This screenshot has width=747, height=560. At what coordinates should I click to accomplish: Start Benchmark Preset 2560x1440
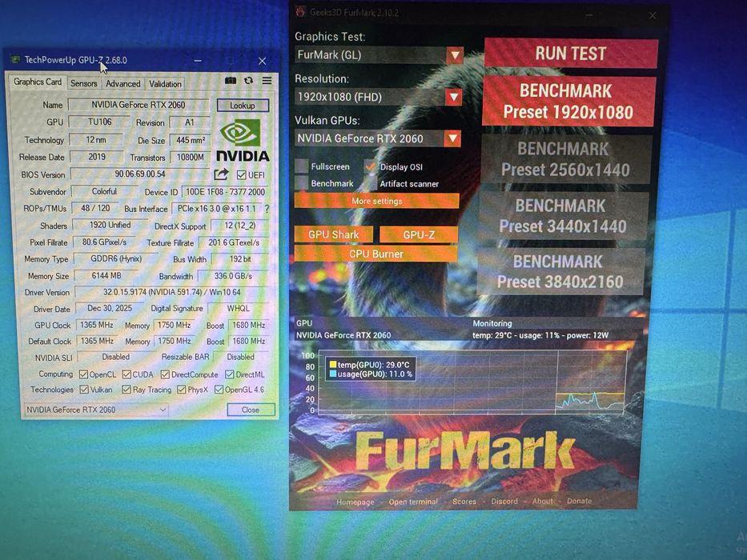click(565, 159)
